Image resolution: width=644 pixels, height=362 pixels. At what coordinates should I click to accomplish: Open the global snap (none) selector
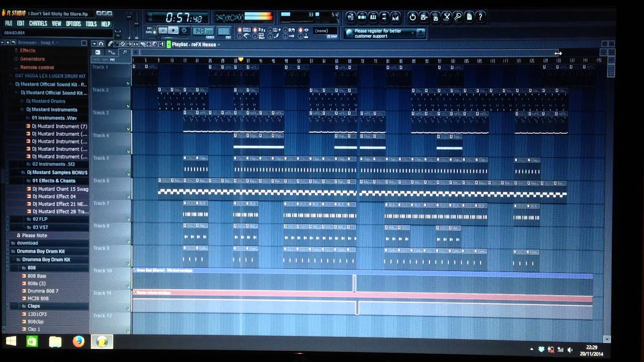[325, 31]
